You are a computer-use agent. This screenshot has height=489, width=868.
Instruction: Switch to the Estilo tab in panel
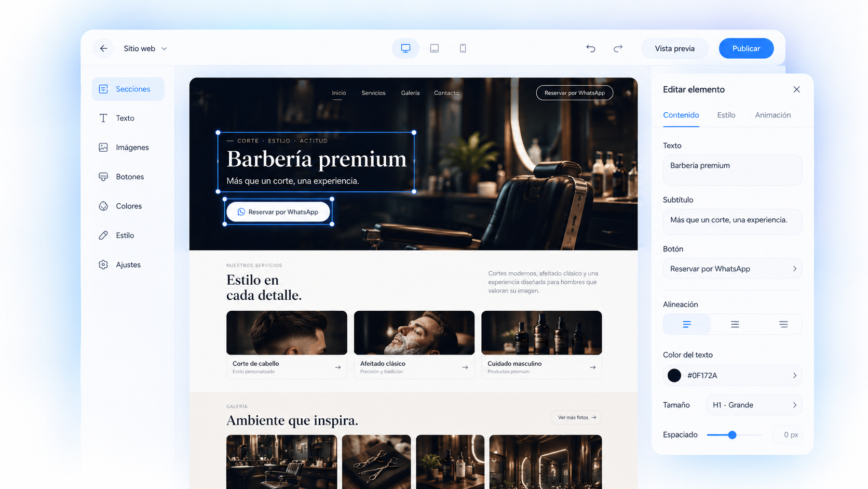coord(726,115)
